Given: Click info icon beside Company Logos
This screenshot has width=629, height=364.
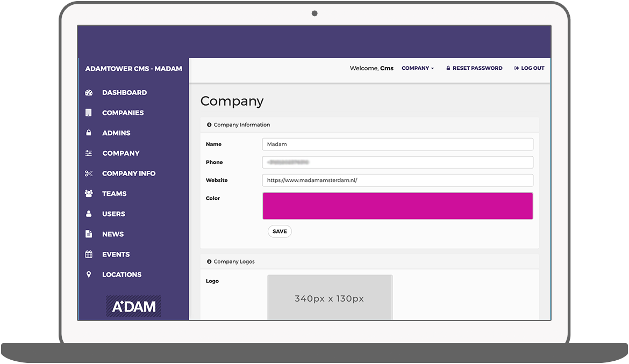Looking at the screenshot, I should tap(209, 261).
